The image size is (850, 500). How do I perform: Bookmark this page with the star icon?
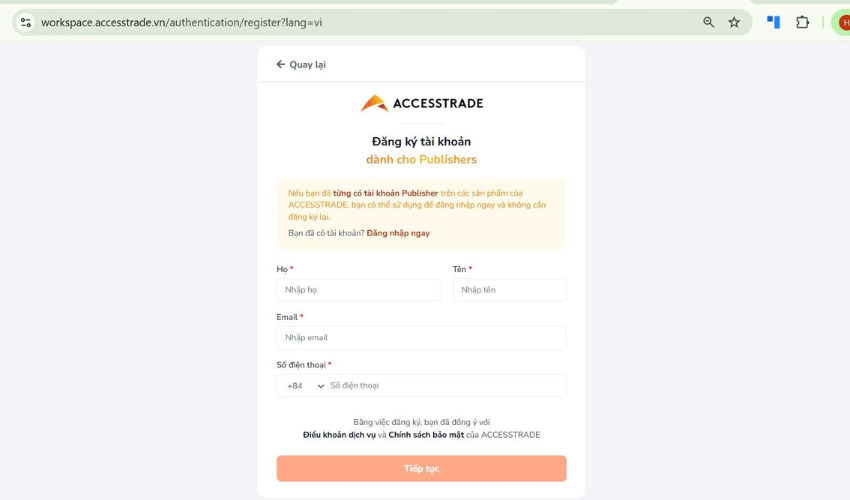click(734, 22)
